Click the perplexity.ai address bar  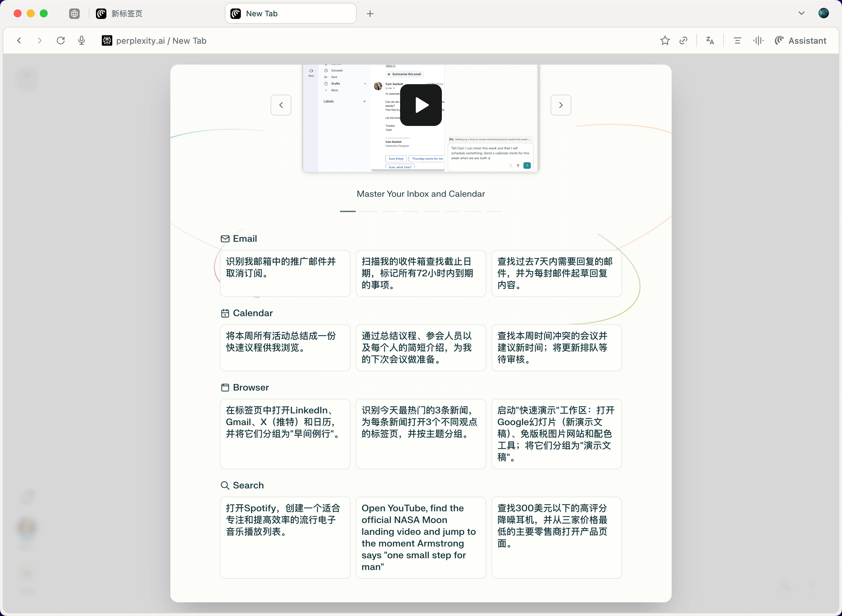[x=161, y=41]
